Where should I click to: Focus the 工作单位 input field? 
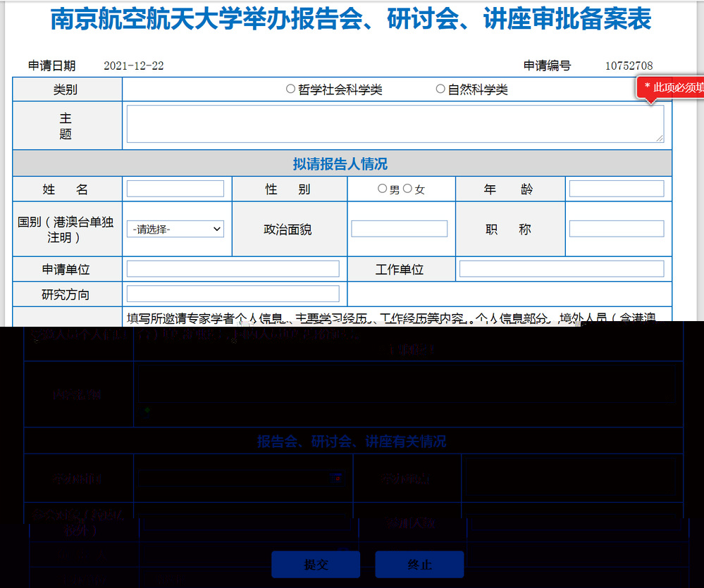(x=562, y=269)
